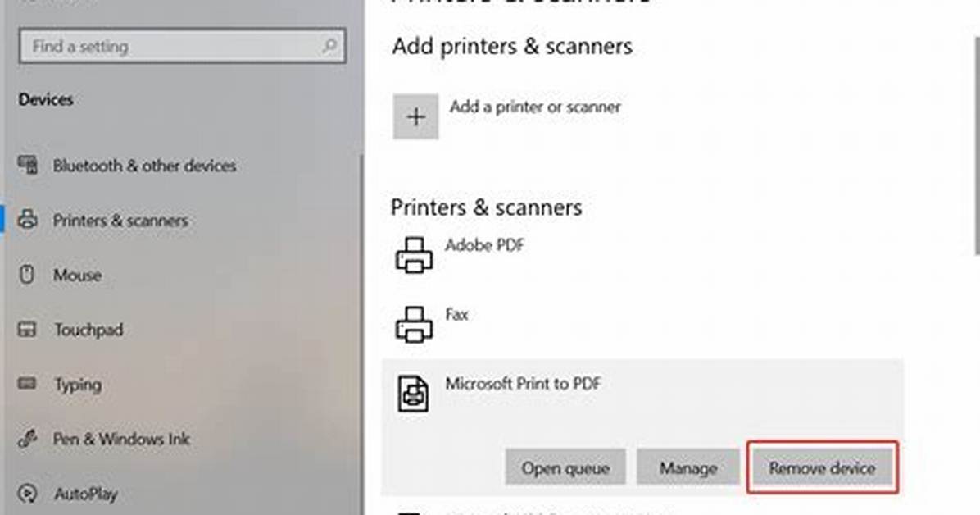Image resolution: width=980 pixels, height=515 pixels.
Task: Click the Adobe PDF printer icon
Action: pyautogui.click(x=414, y=255)
